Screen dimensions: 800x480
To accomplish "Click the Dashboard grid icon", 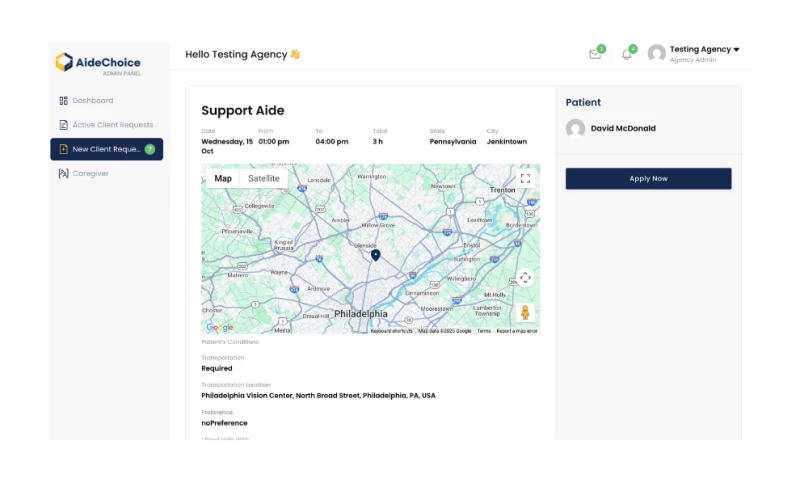I will point(63,100).
